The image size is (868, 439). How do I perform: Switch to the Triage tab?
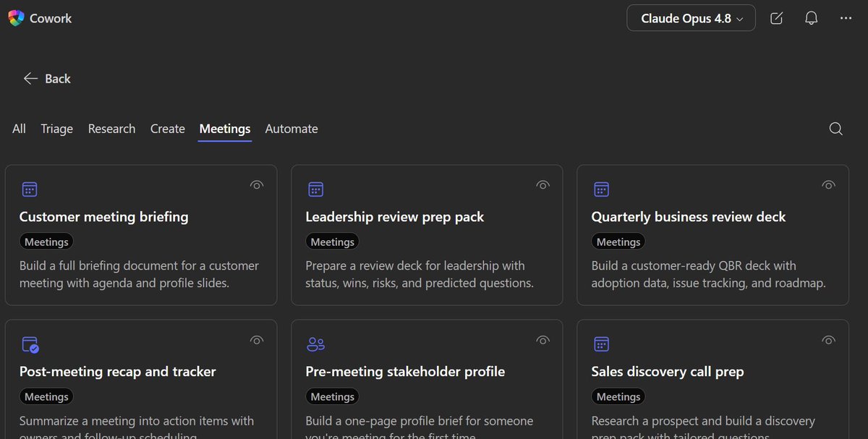click(56, 129)
